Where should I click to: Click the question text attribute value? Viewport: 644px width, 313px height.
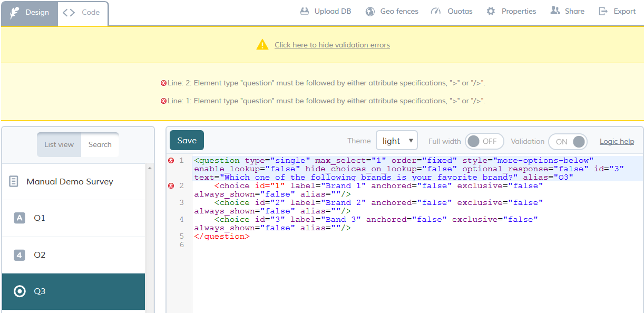369,177
